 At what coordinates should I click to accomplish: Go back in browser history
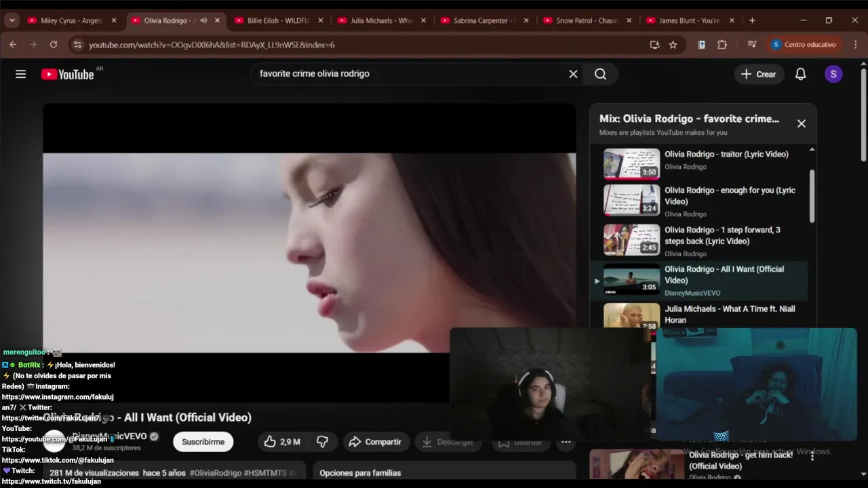13,45
